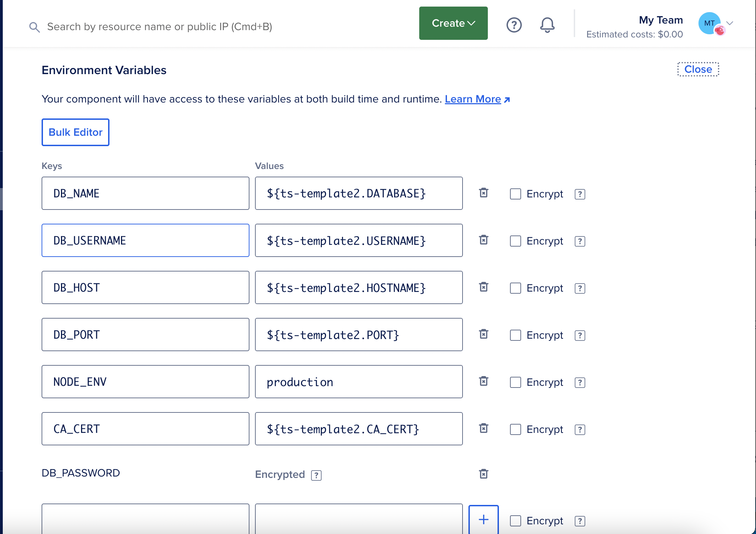Follow the Learn More link

477,99
